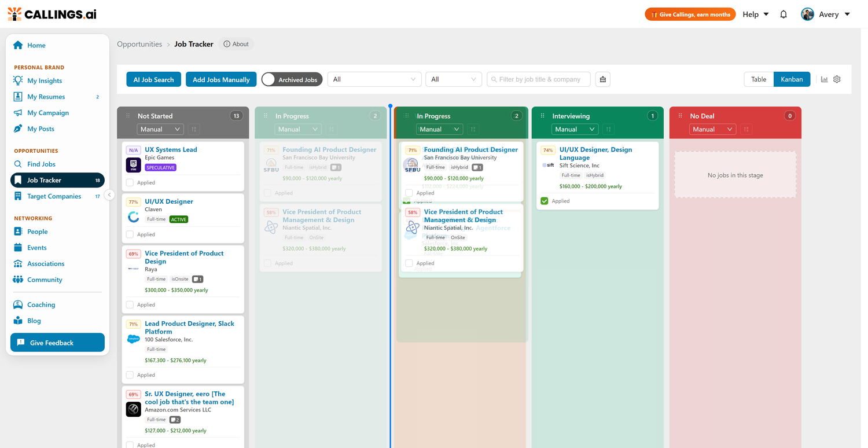
Task: Click the Not Started count badge 13
Action: (236, 116)
